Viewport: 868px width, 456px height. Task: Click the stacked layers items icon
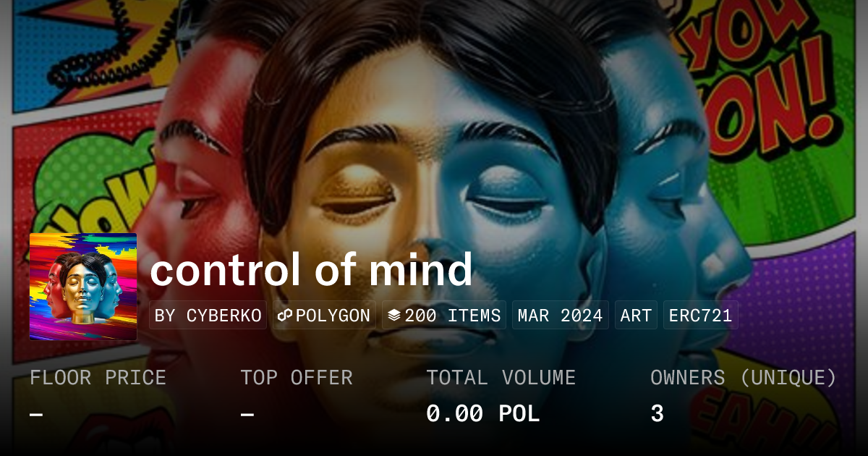coord(394,316)
